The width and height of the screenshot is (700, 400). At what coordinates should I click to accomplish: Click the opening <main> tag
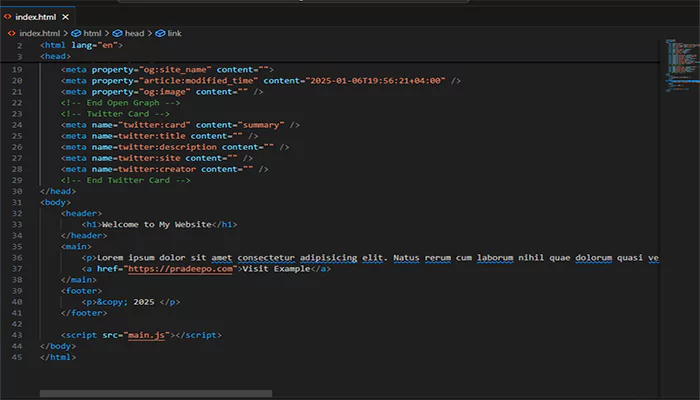76,246
